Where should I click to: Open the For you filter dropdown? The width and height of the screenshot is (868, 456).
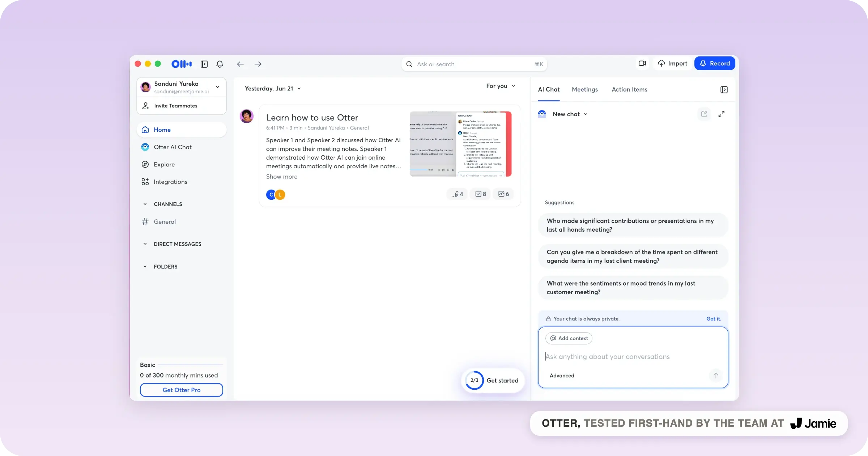tap(501, 86)
